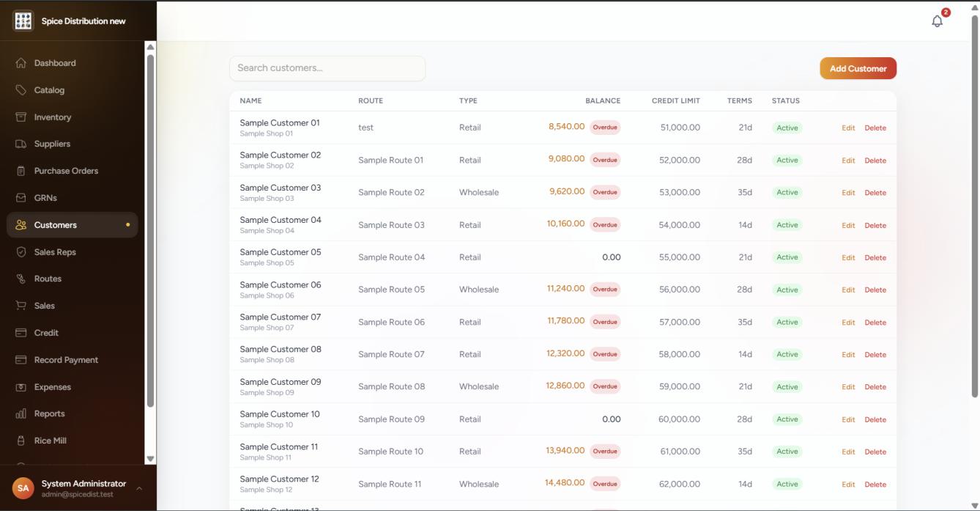
Task: Click the Routes icon in sidebar
Action: 21,279
